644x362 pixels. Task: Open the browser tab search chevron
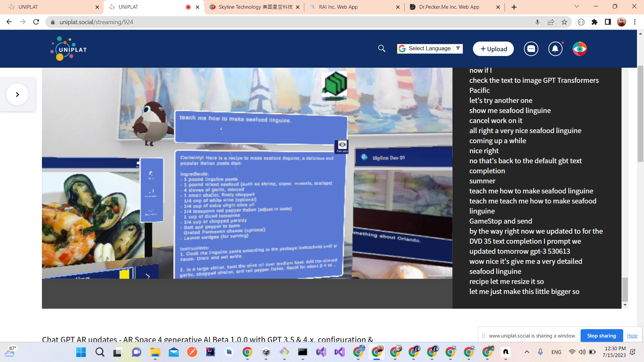pyautogui.click(x=576, y=7)
